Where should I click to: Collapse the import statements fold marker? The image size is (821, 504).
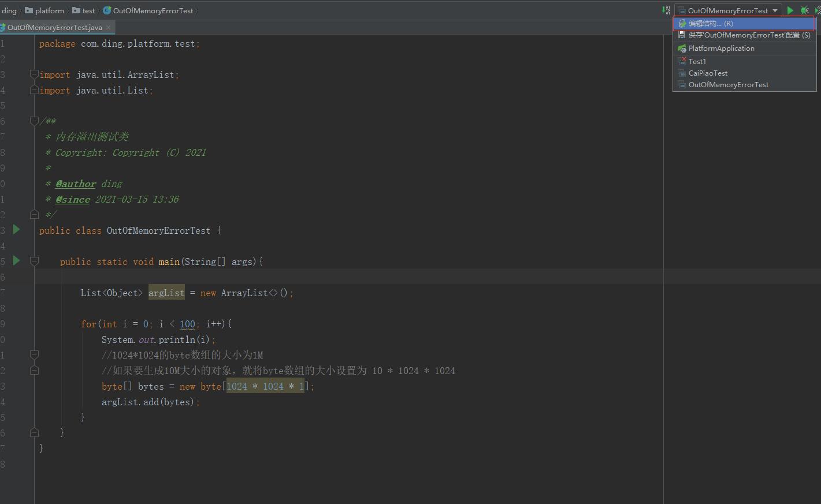point(34,74)
